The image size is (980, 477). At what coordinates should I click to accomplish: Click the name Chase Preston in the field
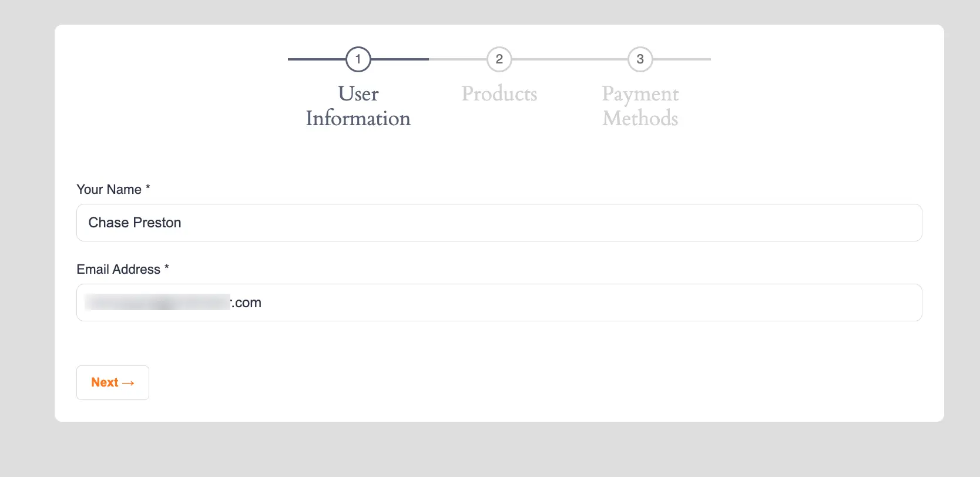[135, 223]
